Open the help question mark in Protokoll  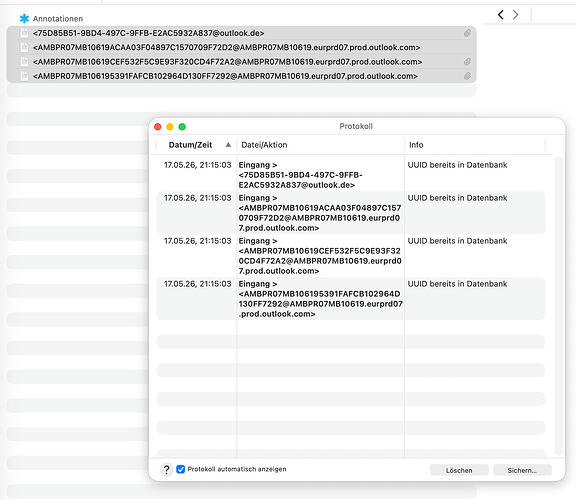coord(166,470)
